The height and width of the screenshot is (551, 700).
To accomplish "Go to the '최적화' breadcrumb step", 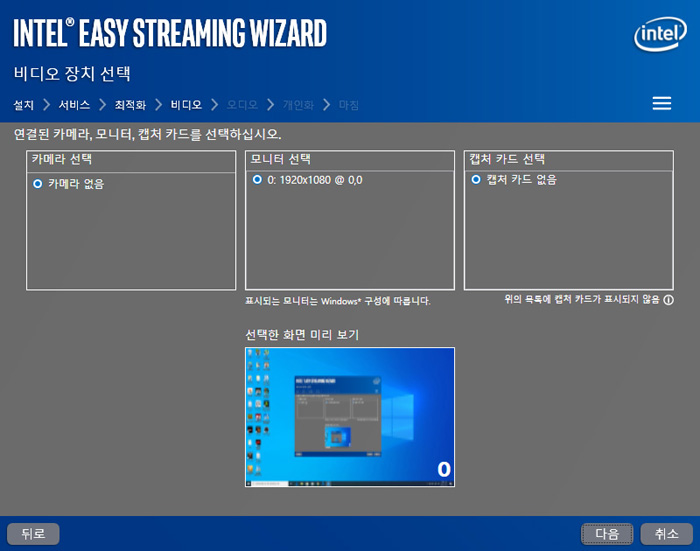I will [130, 105].
